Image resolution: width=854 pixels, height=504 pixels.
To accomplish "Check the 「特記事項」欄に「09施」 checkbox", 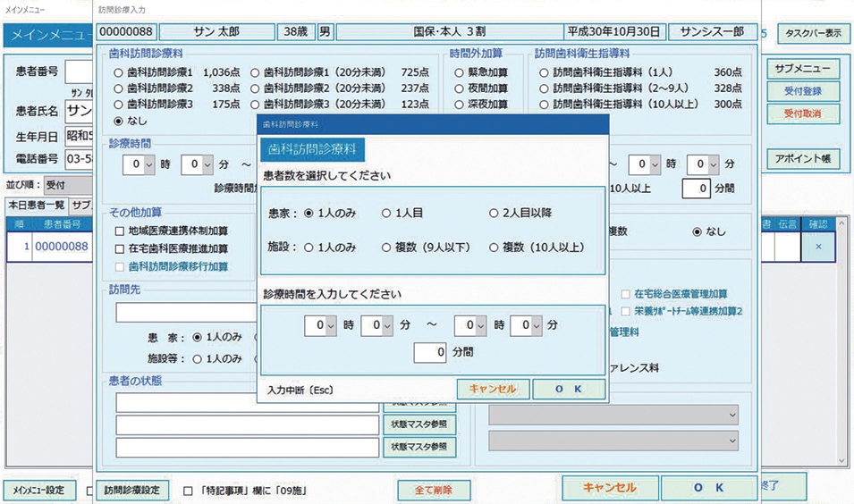I will point(188,491).
